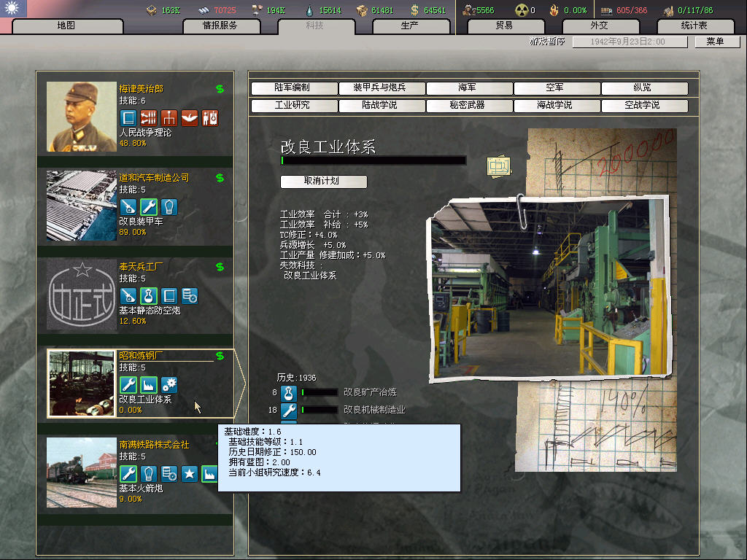Click the metal resource icon showing 70725

(204, 10)
